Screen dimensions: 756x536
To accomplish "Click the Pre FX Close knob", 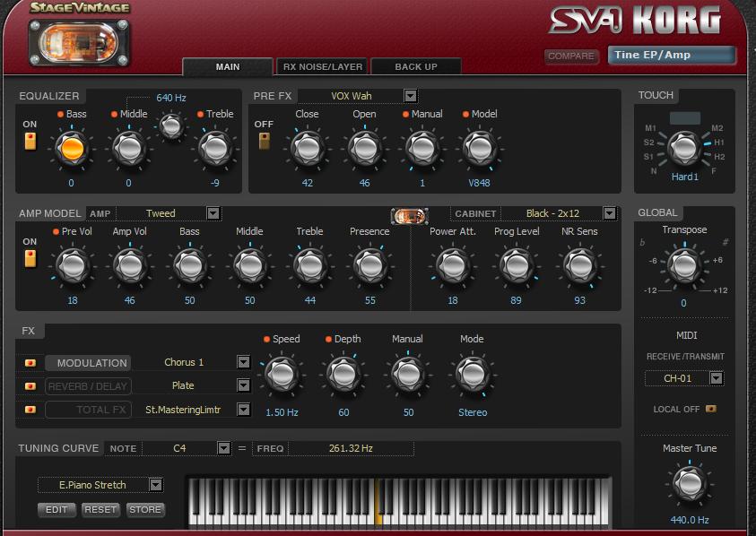I will [x=307, y=149].
